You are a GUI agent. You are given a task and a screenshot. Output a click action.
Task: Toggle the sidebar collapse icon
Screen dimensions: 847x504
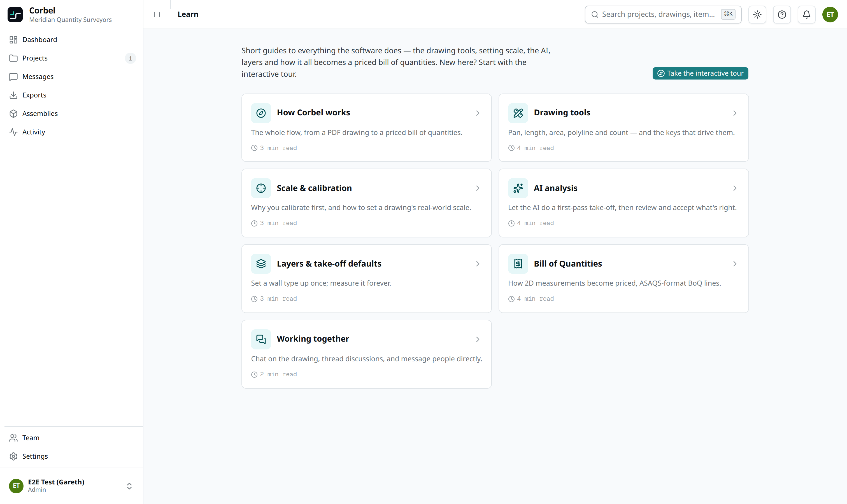click(157, 15)
